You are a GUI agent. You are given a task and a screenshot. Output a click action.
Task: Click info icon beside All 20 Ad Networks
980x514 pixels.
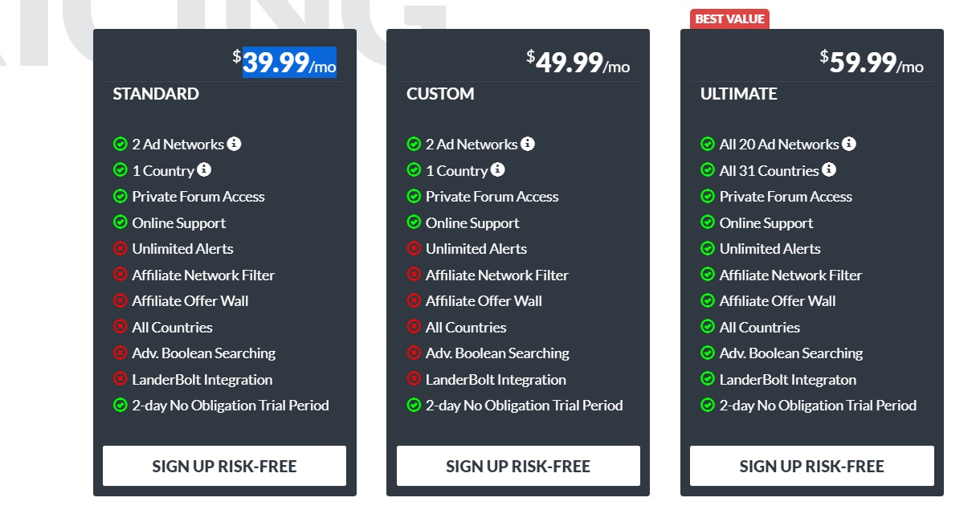point(849,144)
